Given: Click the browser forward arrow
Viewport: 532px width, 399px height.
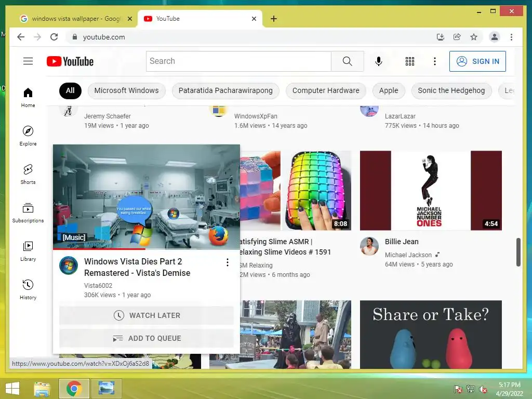Looking at the screenshot, I should 37,37.
